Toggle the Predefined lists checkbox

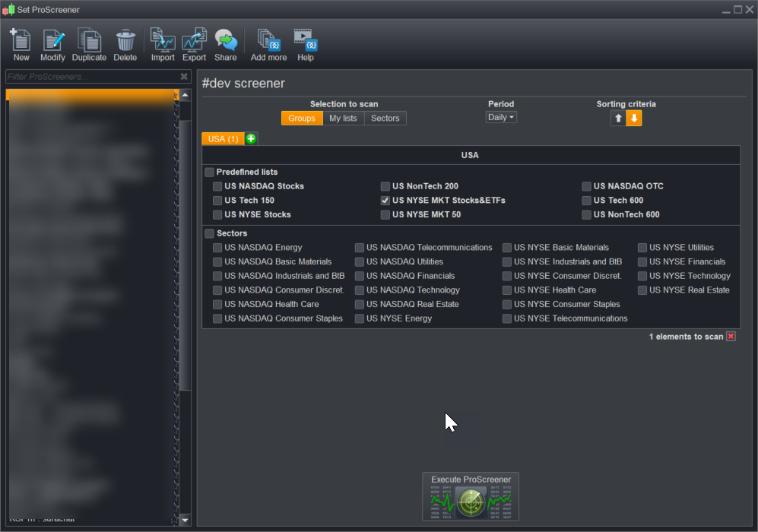[x=209, y=172]
